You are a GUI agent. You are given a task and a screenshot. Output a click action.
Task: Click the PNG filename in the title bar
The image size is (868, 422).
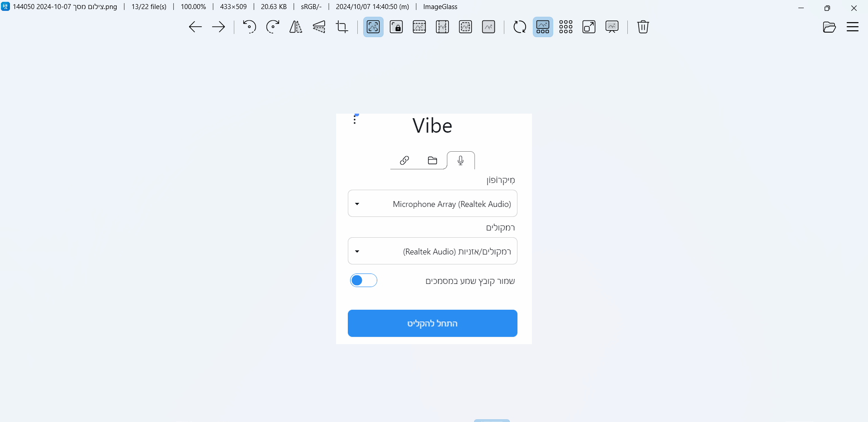click(65, 7)
